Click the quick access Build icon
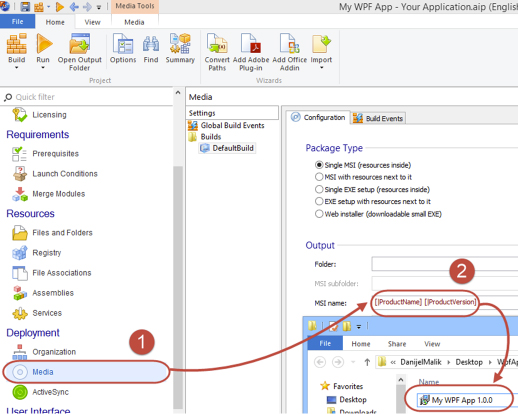Viewport: 518px width, 414px height. point(39,7)
